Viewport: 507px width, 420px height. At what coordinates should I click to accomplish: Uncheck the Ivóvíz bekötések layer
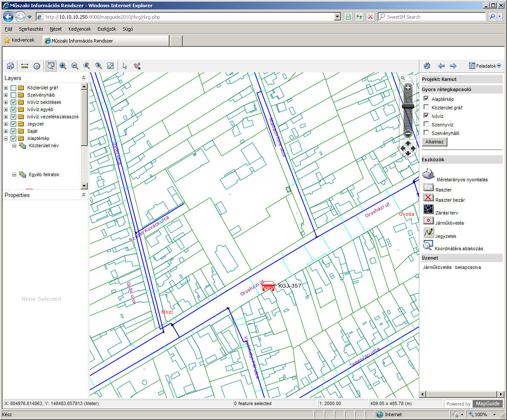(x=13, y=102)
